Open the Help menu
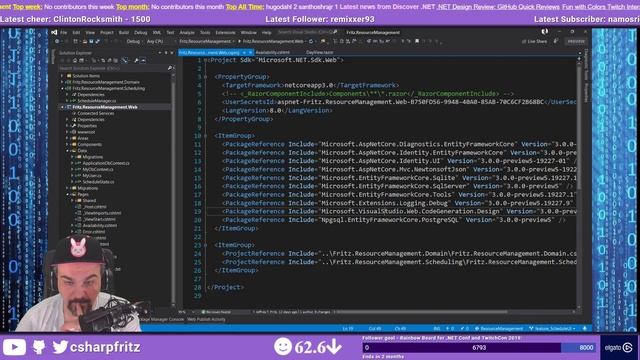The image size is (640, 360). 267,32
